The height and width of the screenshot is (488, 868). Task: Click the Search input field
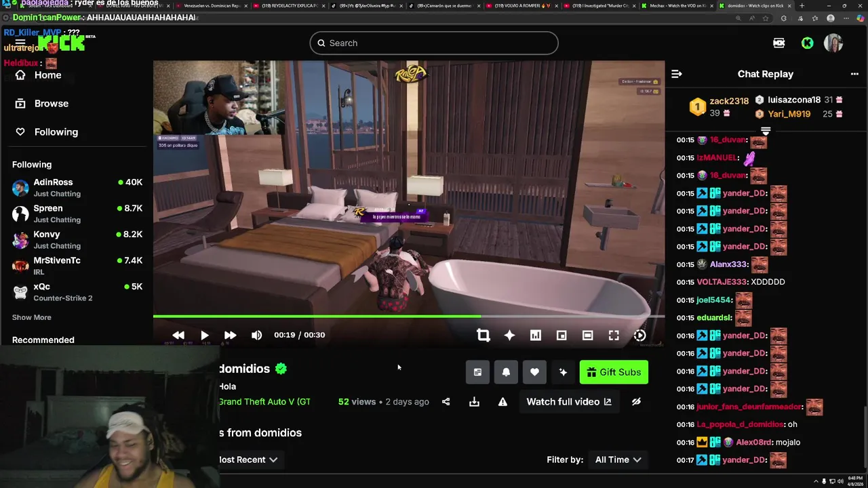[434, 43]
